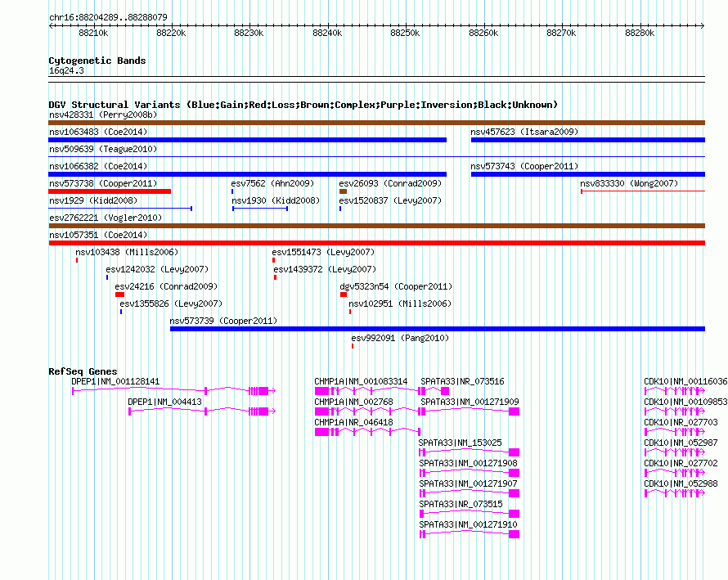Click the DGV Structural Variants track title
728x580 pixels.
coord(303,105)
